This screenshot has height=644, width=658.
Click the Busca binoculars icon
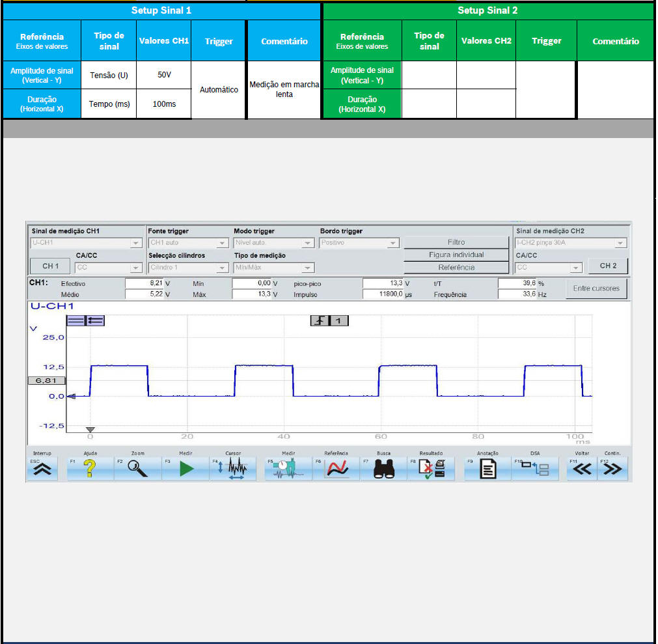coord(384,468)
